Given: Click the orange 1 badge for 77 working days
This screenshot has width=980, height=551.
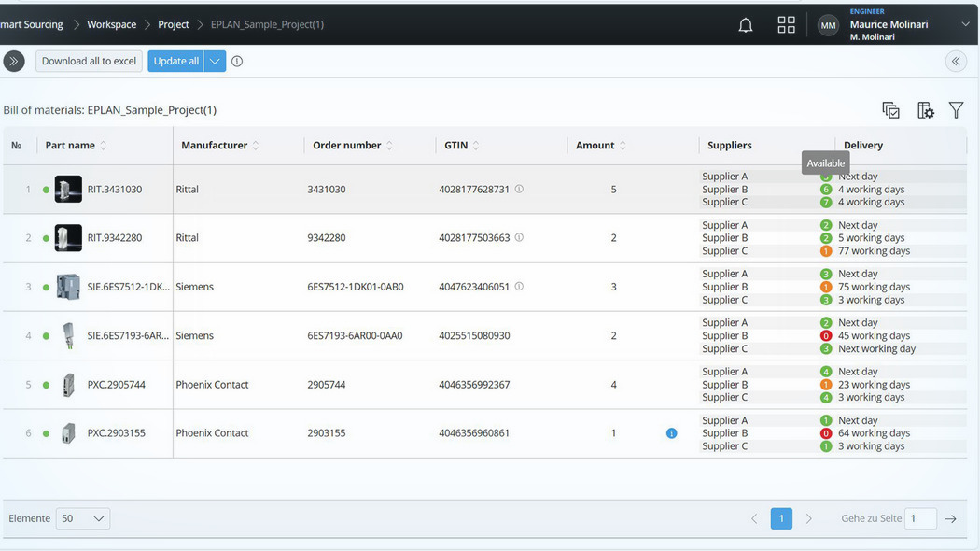Looking at the screenshot, I should point(826,251).
